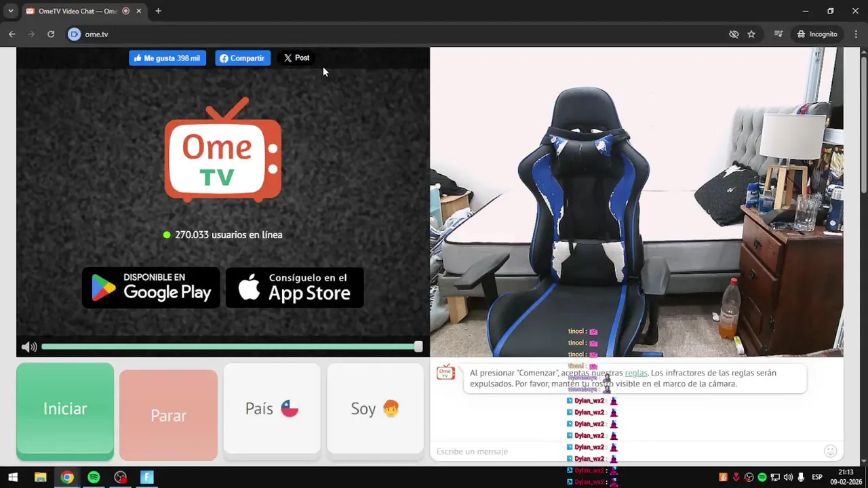Screen dimensions: 868x488
Task: Open the País country selector
Action: 272,408
